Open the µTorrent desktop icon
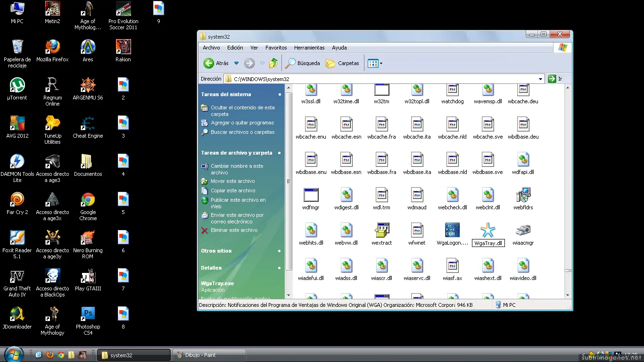The height and width of the screenshot is (362, 644). click(x=17, y=89)
